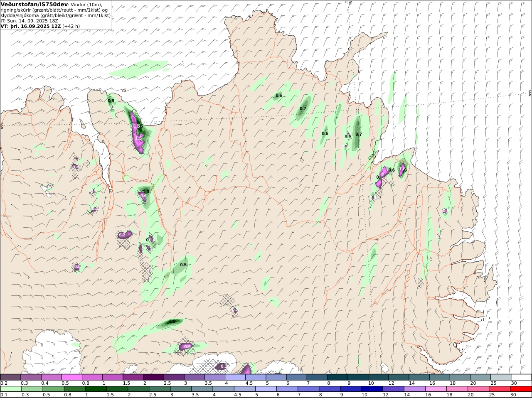Viewport: 532px width, 398px height.
Task: Pick the snow legend swatch between 3 and 3.5
Action: (195, 377)
